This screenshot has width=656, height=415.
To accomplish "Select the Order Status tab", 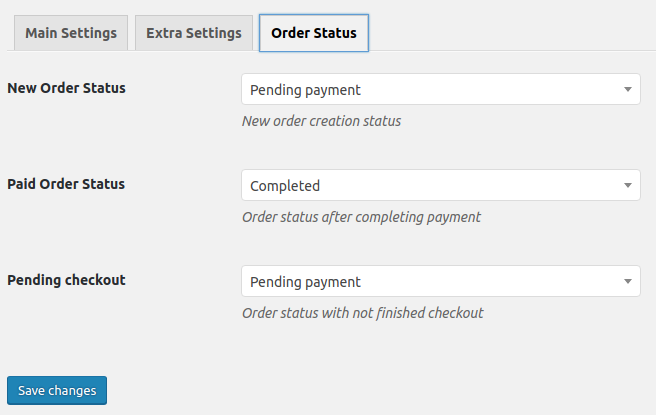I will pyautogui.click(x=314, y=33).
